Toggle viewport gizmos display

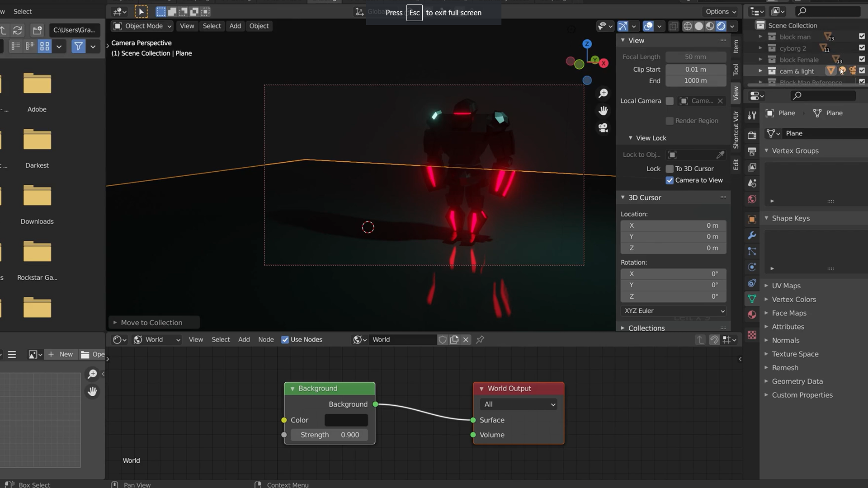click(x=623, y=26)
